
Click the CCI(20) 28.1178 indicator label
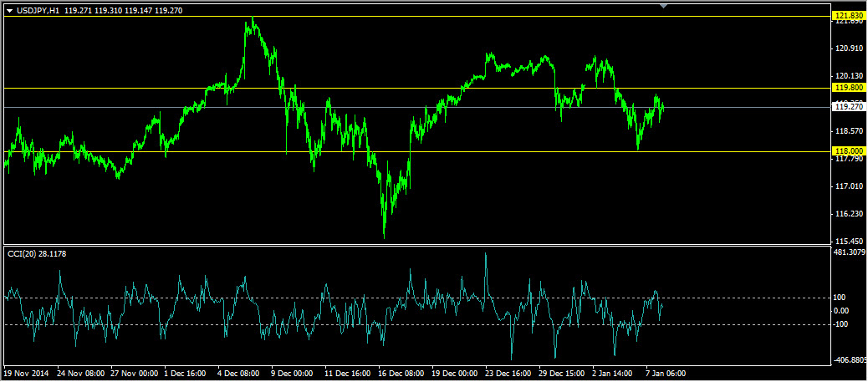pyautogui.click(x=37, y=253)
